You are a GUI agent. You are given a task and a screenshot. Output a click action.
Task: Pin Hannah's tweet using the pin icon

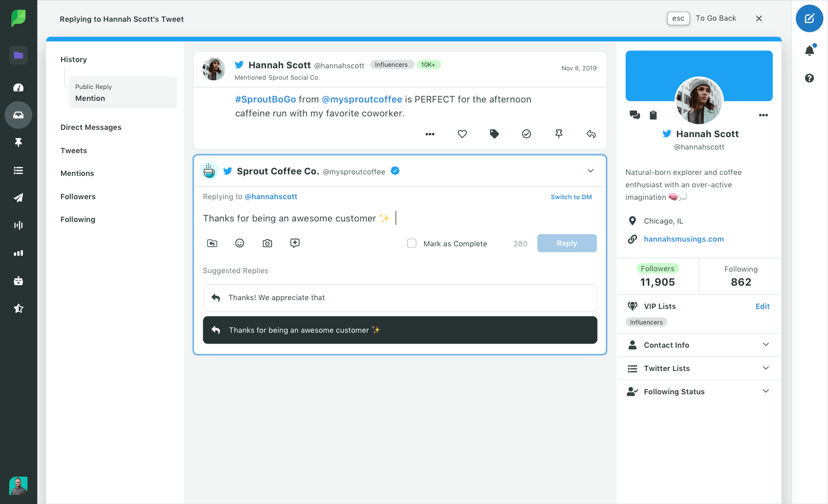click(x=559, y=134)
